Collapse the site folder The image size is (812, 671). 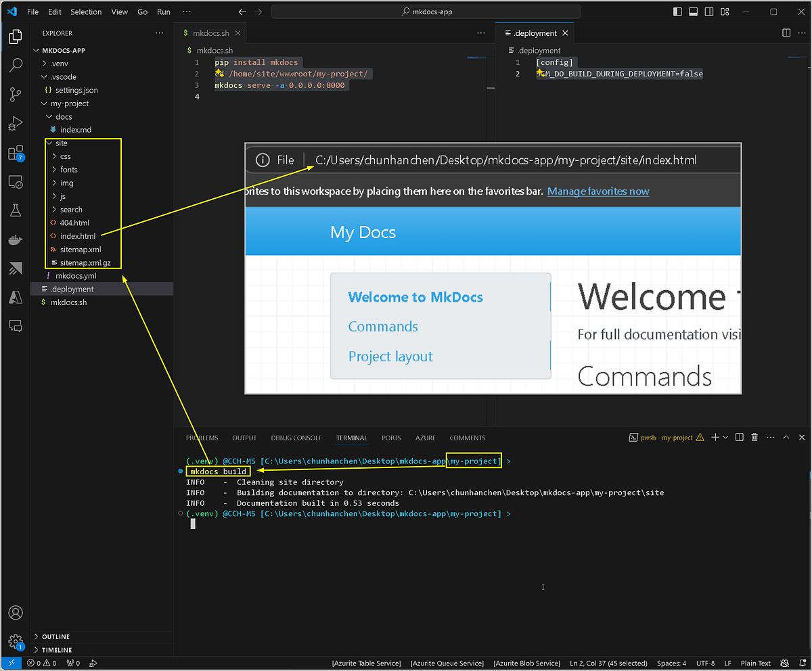61,143
